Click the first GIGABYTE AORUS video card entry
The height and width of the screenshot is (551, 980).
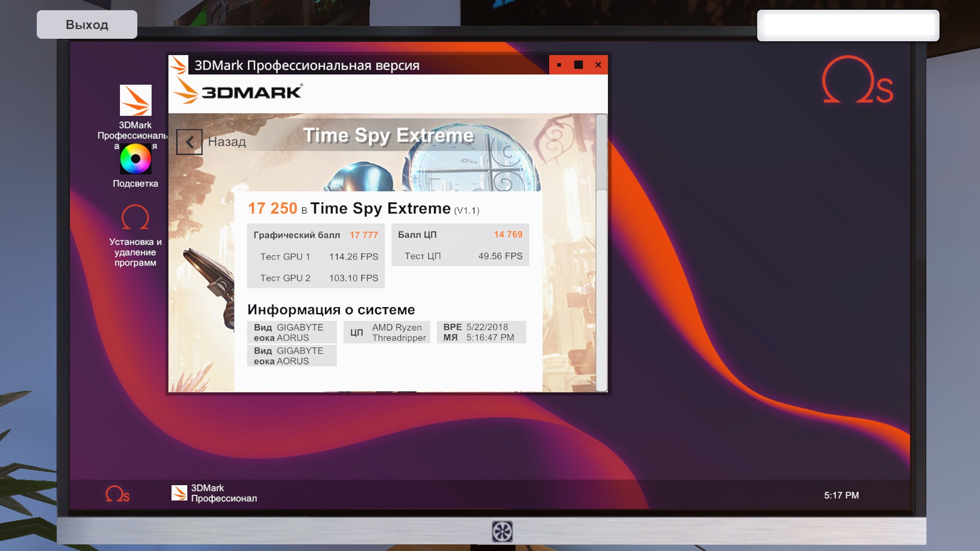[x=292, y=332]
